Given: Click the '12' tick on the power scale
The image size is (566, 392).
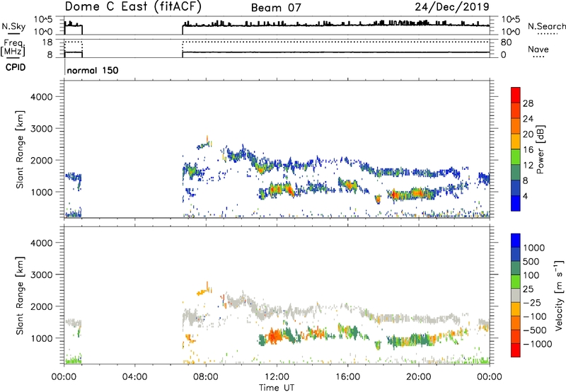Looking at the screenshot, I should (x=528, y=166).
